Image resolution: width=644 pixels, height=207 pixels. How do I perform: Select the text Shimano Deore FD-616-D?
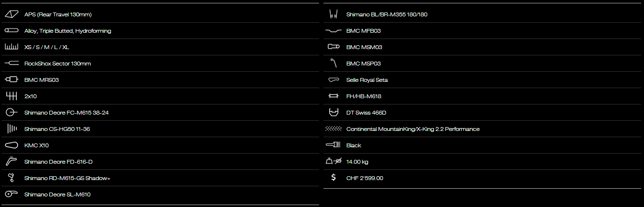click(x=58, y=162)
